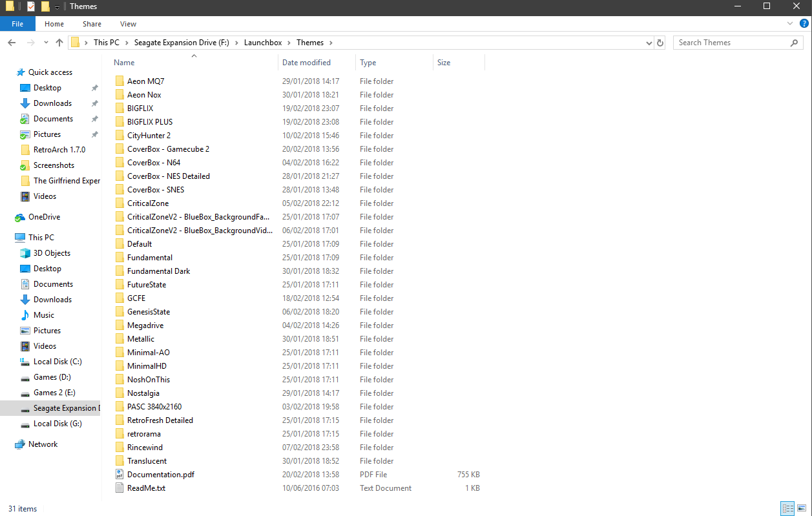Select the GCFE folder icon
Image resolution: width=812 pixels, height=516 pixels.
click(119, 298)
